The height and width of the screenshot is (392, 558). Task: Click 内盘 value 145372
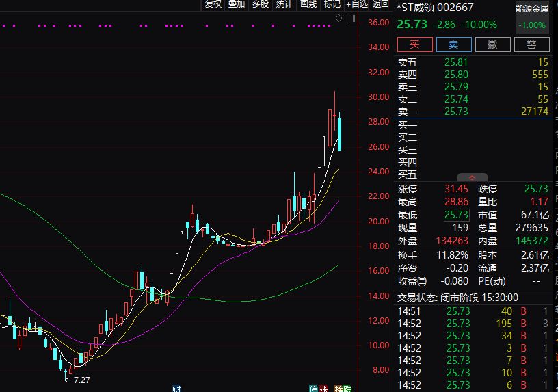point(532,241)
